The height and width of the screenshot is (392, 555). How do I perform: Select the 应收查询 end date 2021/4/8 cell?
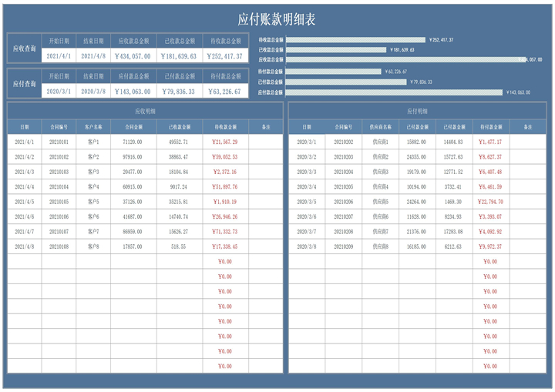pyautogui.click(x=93, y=55)
